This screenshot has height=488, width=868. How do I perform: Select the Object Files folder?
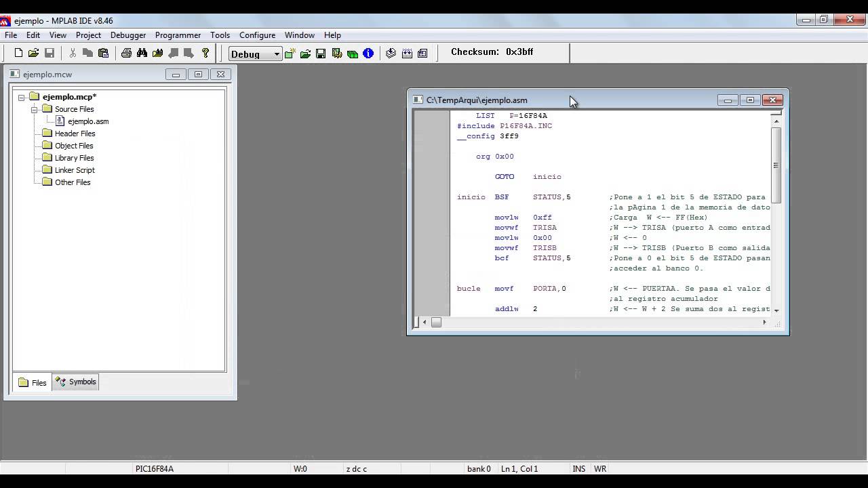click(74, 146)
